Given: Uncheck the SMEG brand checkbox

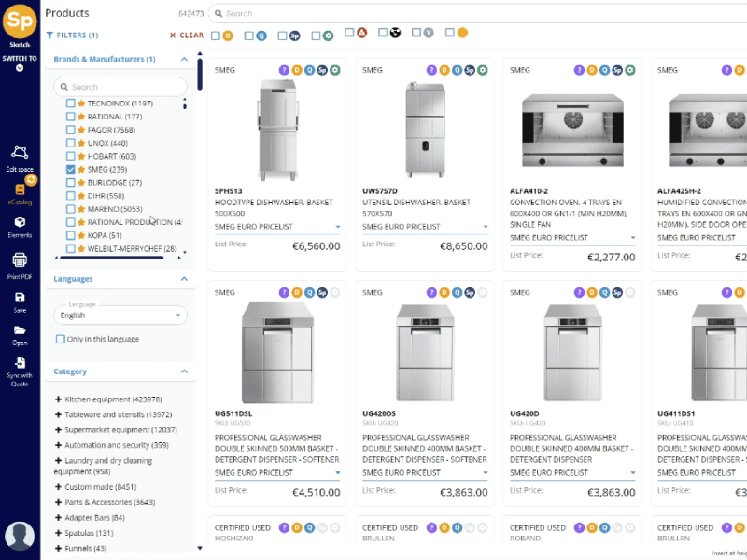Looking at the screenshot, I should pyautogui.click(x=71, y=170).
